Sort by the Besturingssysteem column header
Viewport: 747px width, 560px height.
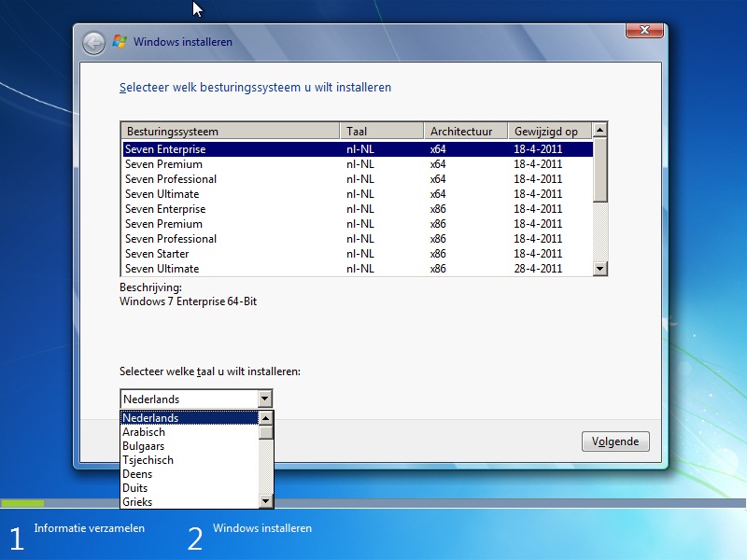coord(231,131)
